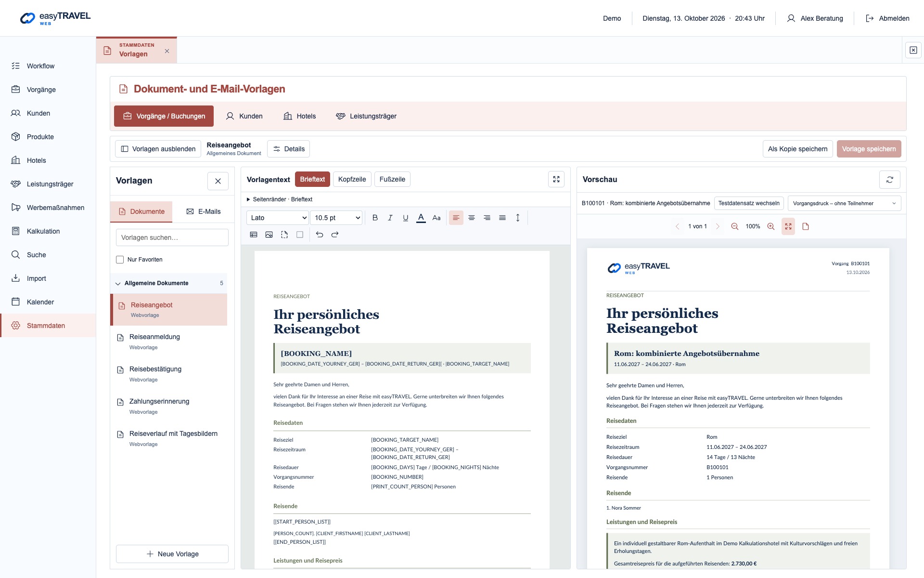Expand the template editor to fullscreen
Image resolution: width=924 pixels, height=578 pixels.
click(556, 179)
